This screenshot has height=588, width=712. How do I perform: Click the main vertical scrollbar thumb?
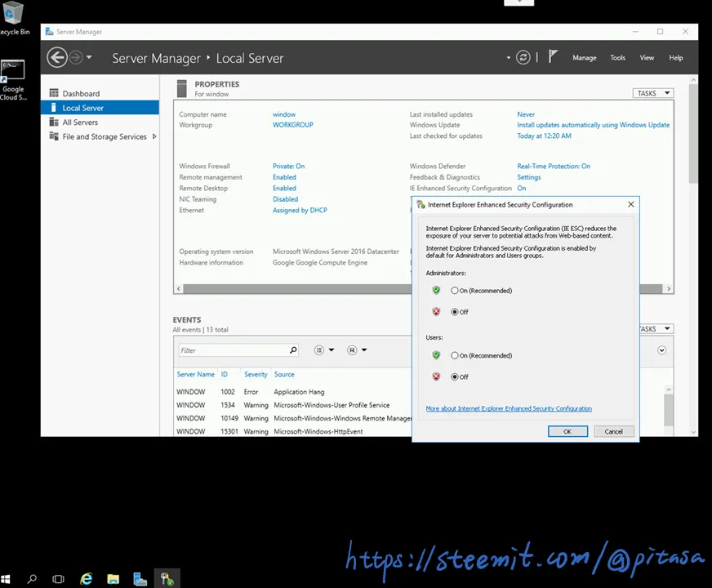click(693, 133)
